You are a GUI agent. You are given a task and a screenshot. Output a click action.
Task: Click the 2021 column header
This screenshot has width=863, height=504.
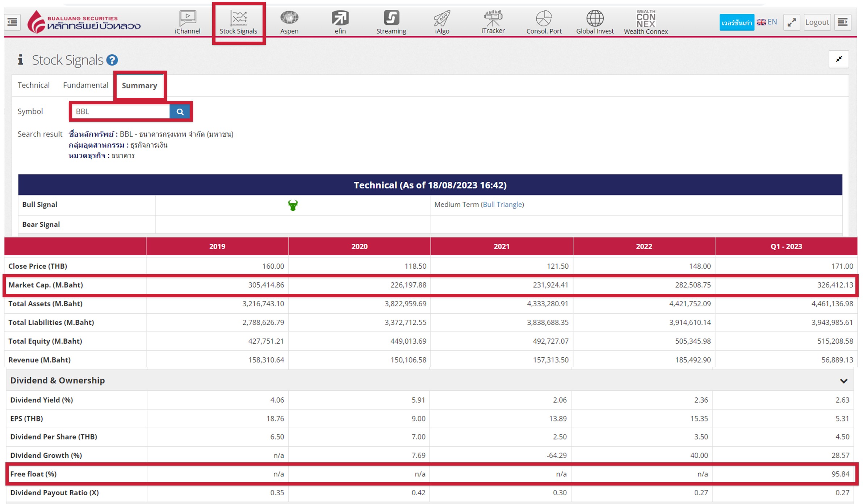502,247
